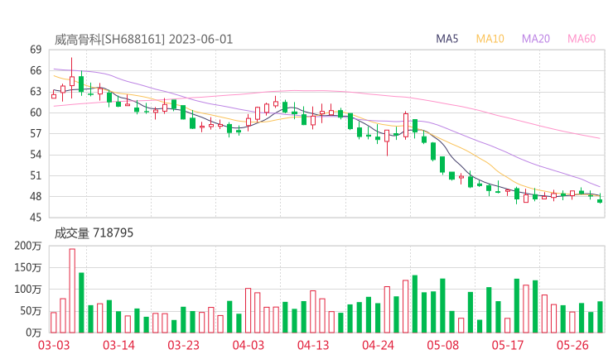Toggle the MA10 moving average legend

point(490,39)
